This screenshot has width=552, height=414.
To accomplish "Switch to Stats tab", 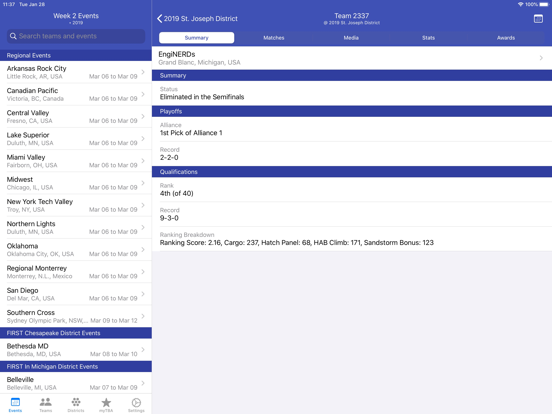I will (428, 38).
